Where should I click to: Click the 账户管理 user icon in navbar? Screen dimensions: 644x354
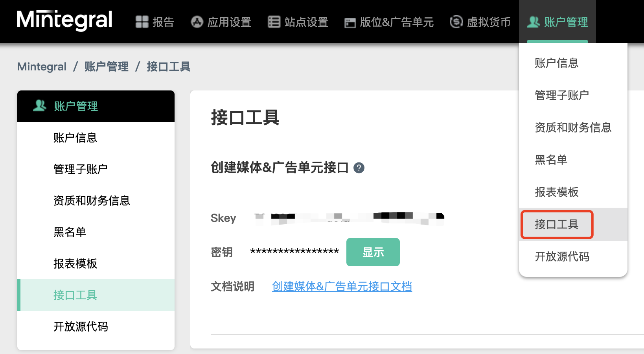[x=533, y=22]
